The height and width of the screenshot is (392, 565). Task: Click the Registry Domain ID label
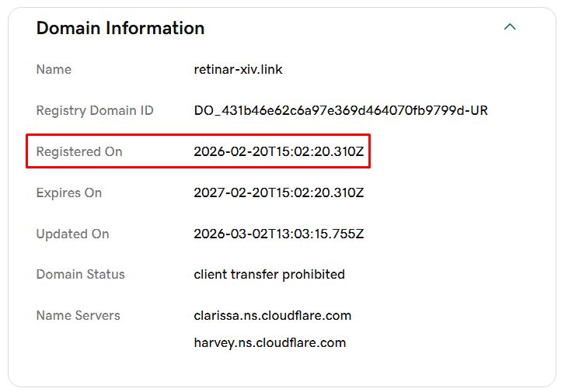[95, 111]
